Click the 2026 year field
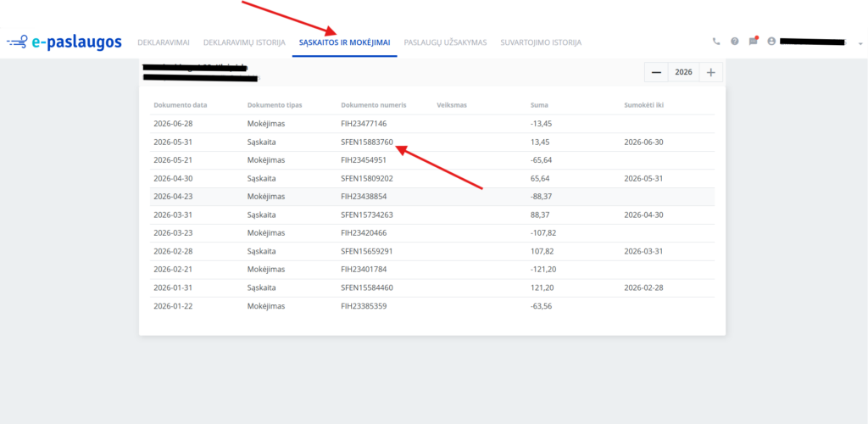Screen dimensions: 868x424 pyautogui.click(x=684, y=72)
